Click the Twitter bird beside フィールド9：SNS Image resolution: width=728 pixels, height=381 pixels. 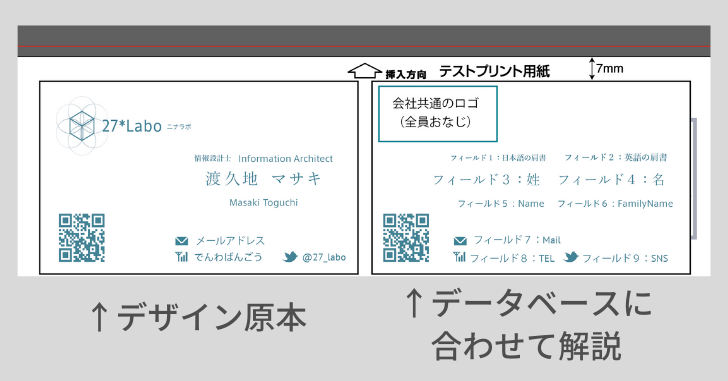coord(571,257)
